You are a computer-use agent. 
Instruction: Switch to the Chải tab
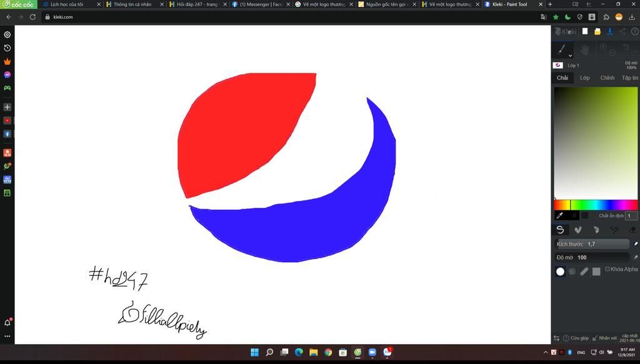pyautogui.click(x=562, y=77)
